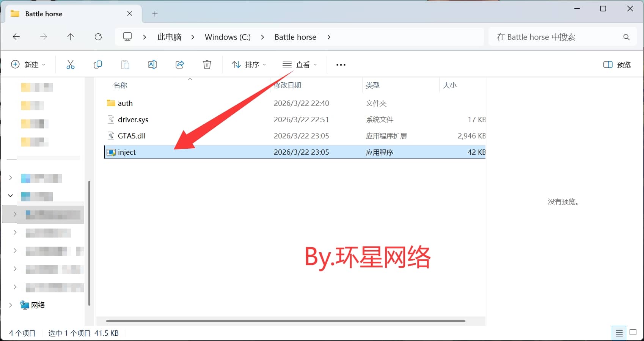
Task: Toggle the 预览 preview pane
Action: (x=617, y=64)
